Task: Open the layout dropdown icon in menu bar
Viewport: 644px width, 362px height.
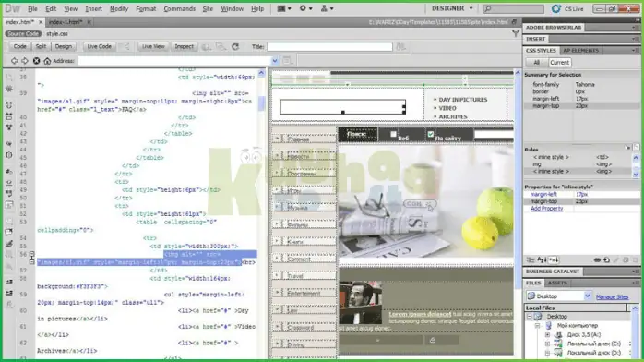Action: click(x=284, y=8)
